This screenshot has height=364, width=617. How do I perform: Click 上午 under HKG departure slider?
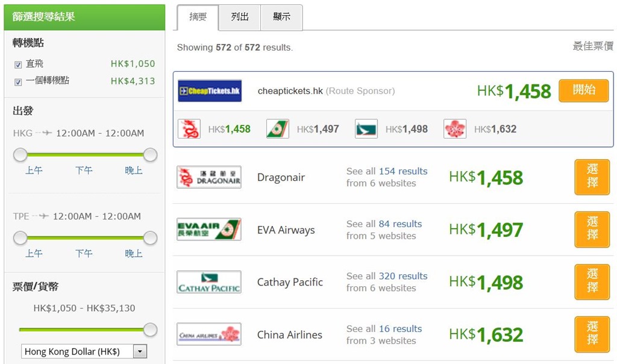(34, 171)
